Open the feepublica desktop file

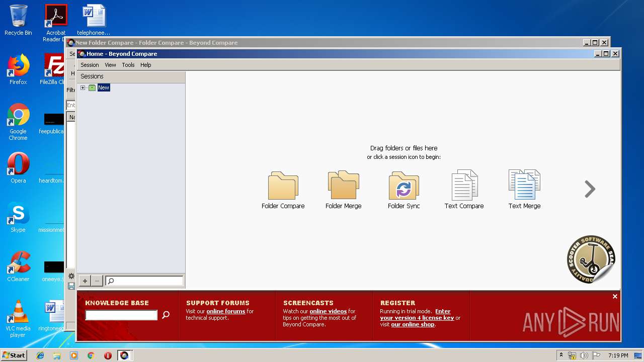[51, 123]
